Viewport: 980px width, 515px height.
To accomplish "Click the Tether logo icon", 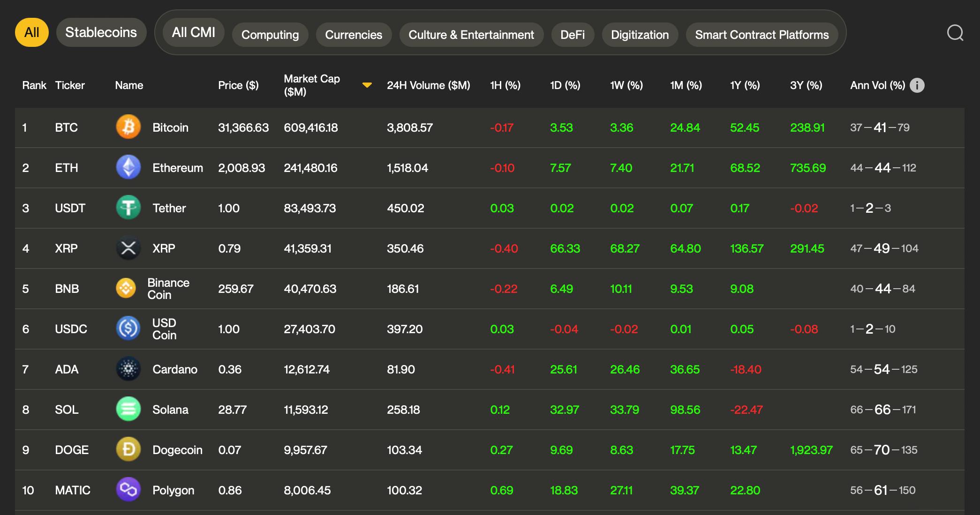I will (x=128, y=208).
